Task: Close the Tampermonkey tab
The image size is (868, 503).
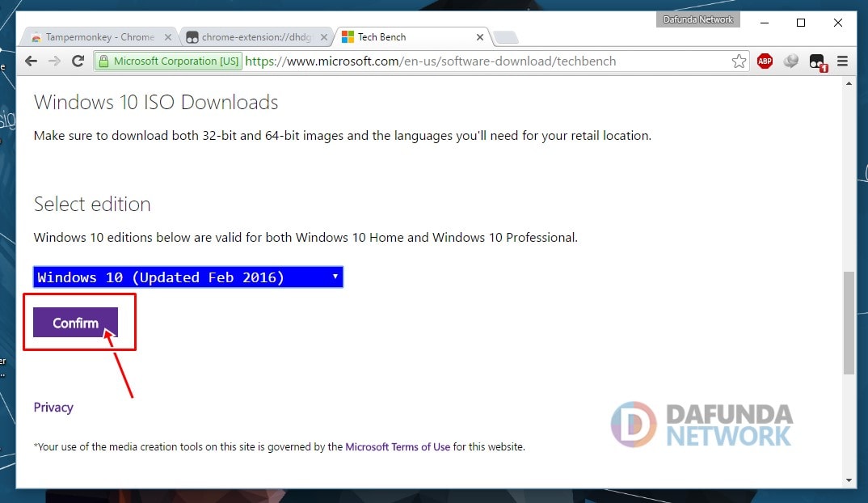Action: tap(167, 37)
